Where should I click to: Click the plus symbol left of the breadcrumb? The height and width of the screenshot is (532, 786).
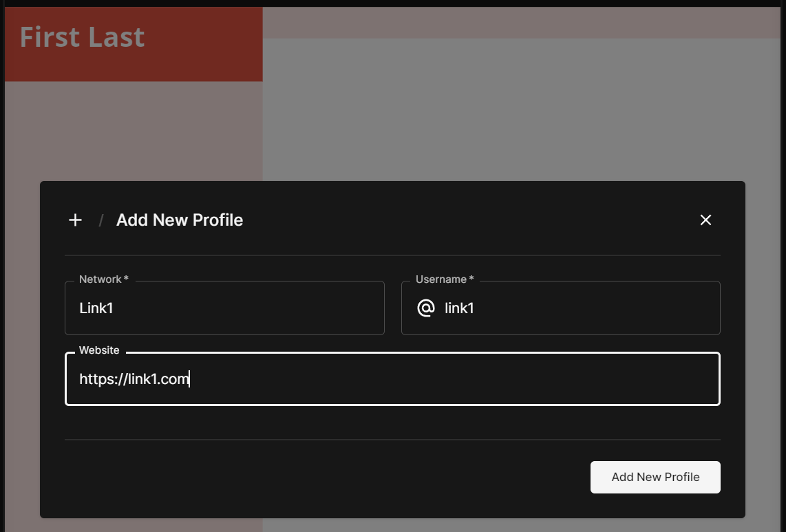pos(75,220)
